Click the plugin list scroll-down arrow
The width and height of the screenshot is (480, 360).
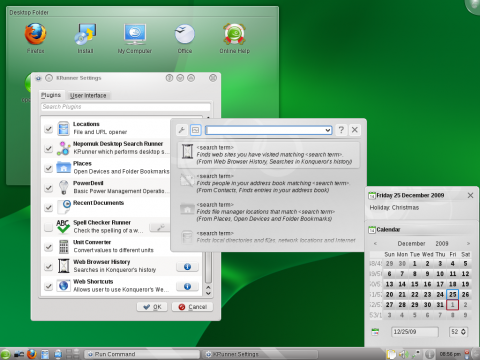click(x=208, y=293)
